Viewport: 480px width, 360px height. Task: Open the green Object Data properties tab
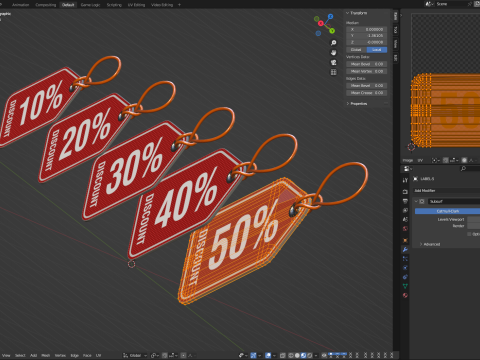(405, 286)
